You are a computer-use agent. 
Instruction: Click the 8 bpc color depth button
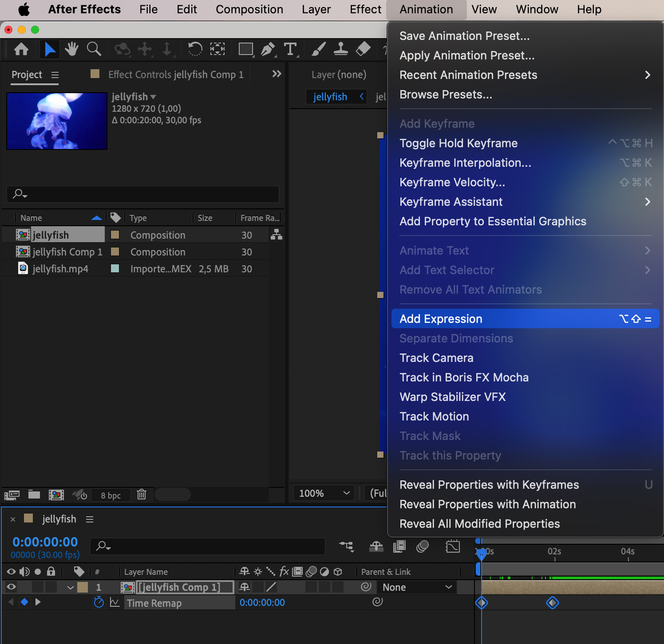pos(111,495)
